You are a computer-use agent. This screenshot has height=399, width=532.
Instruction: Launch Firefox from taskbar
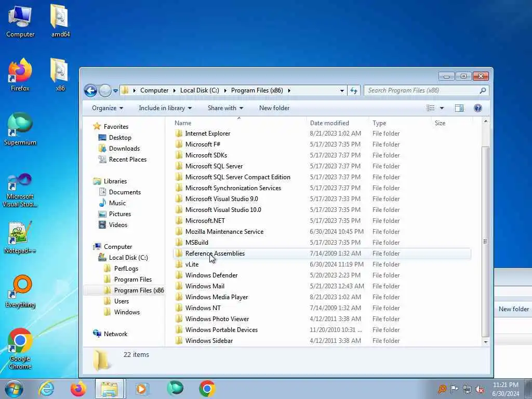(78, 389)
